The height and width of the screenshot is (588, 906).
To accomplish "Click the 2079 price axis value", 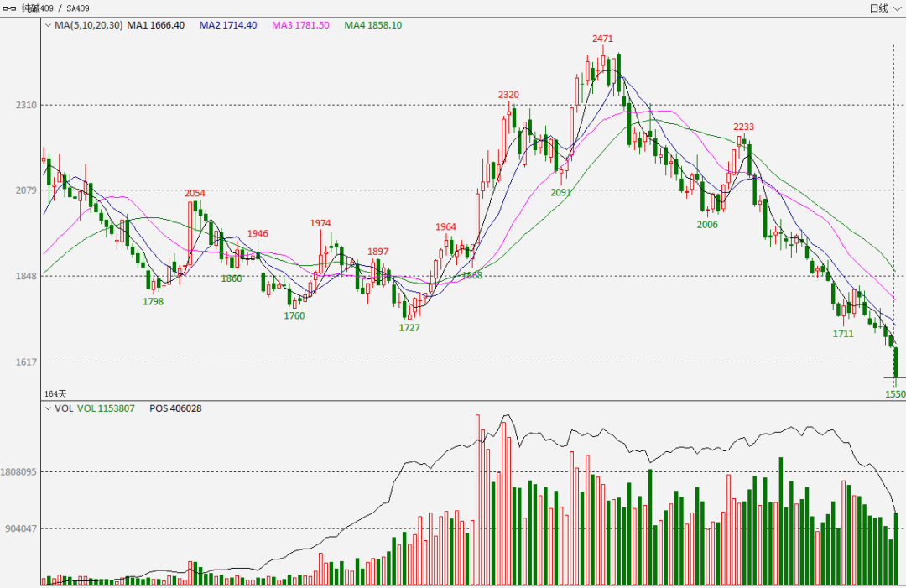I will click(26, 190).
